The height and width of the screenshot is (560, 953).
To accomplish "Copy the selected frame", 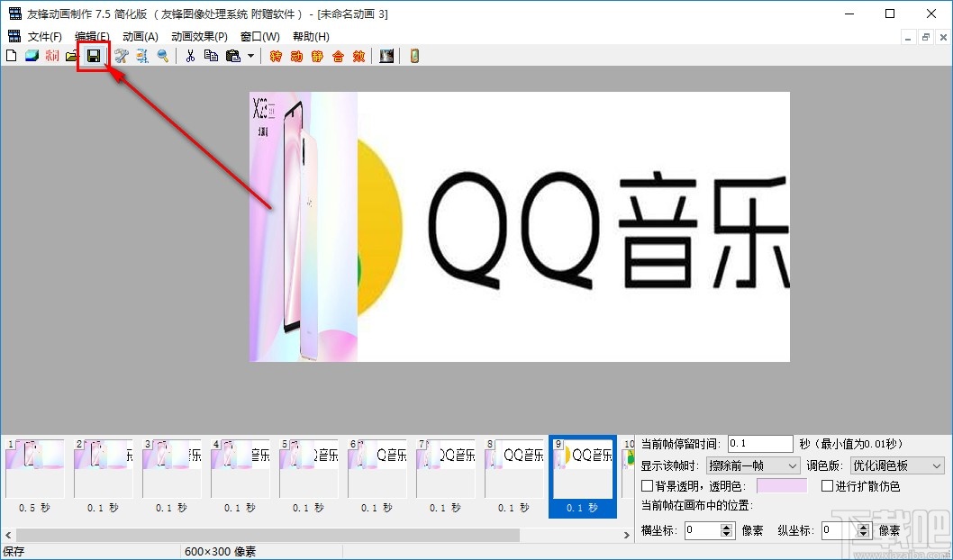I will tap(211, 56).
